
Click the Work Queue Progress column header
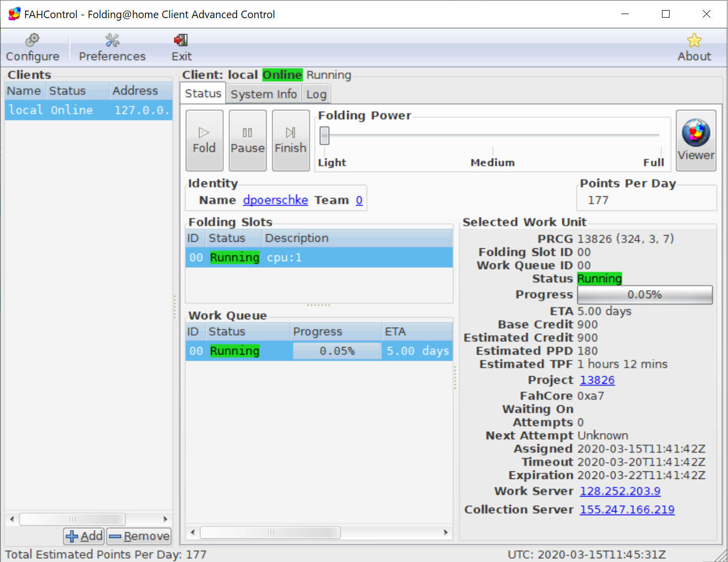[337, 332]
